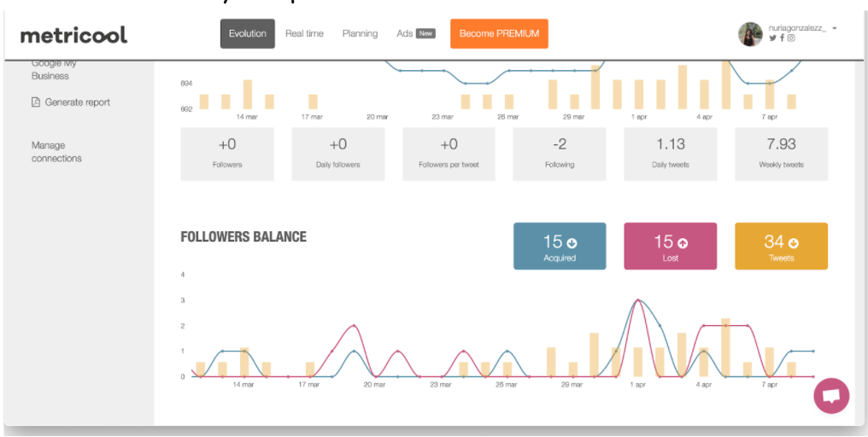Select the 7.93 Weekly tweets card
868x437 pixels.
tap(781, 154)
